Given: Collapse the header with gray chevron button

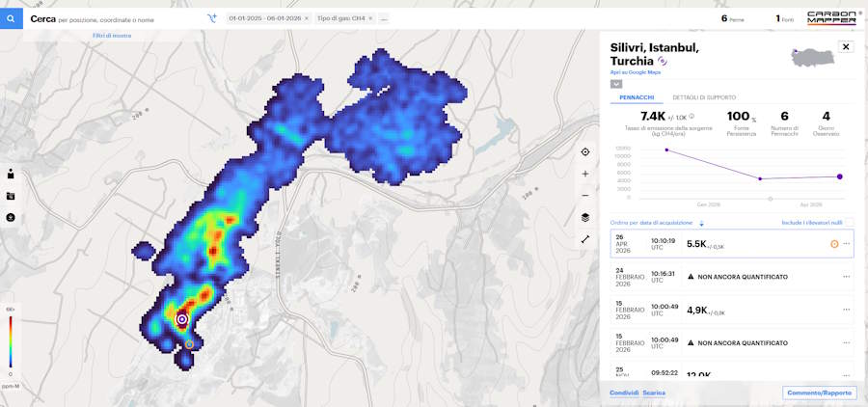Looking at the screenshot, I should (x=616, y=84).
